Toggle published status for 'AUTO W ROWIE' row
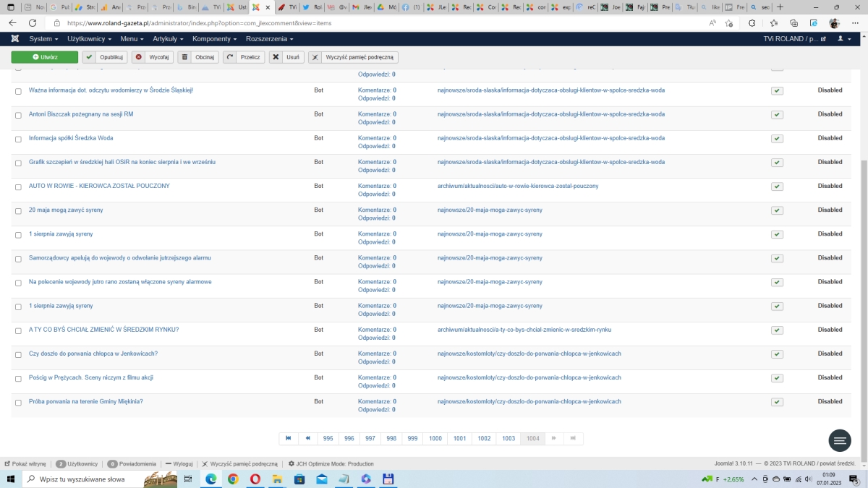Screen dimensions: 868x488 (777, 187)
